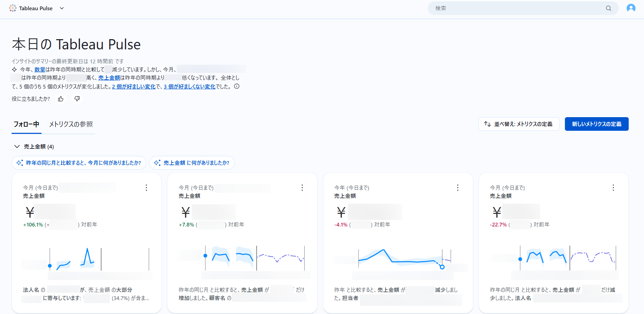644x314 pixels.
Task: Give a thumbs up to the insight summary
Action: pyautogui.click(x=60, y=98)
